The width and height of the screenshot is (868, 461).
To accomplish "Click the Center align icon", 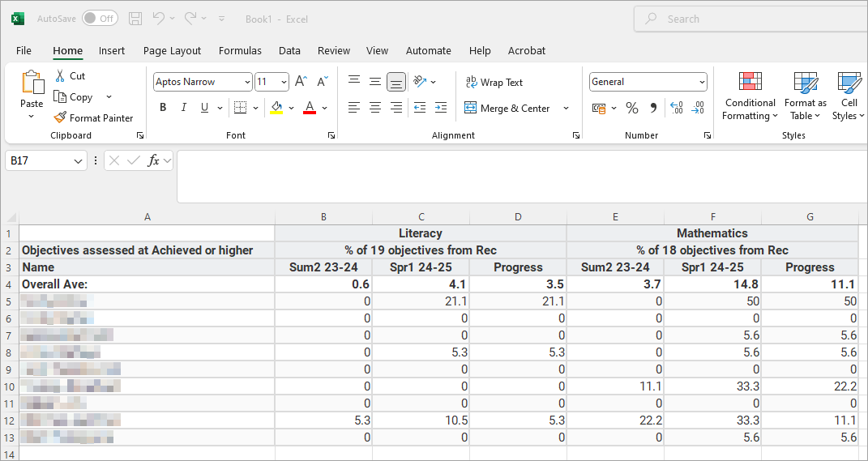I will pos(375,108).
